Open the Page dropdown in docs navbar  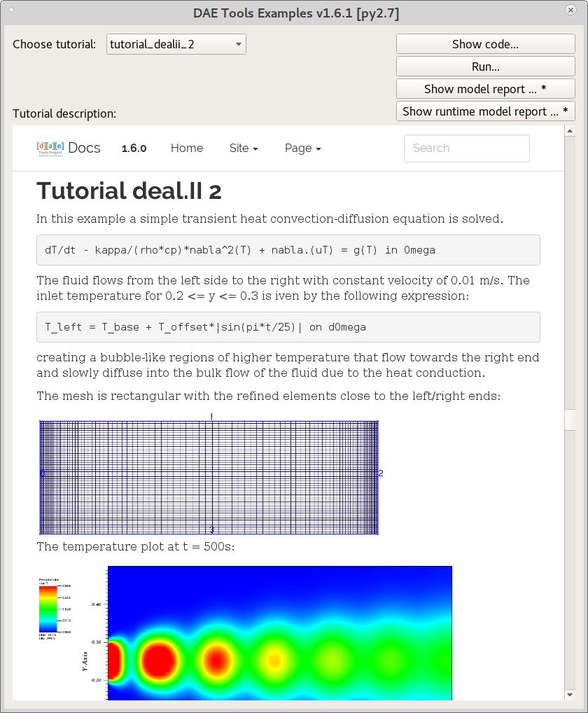coord(302,148)
